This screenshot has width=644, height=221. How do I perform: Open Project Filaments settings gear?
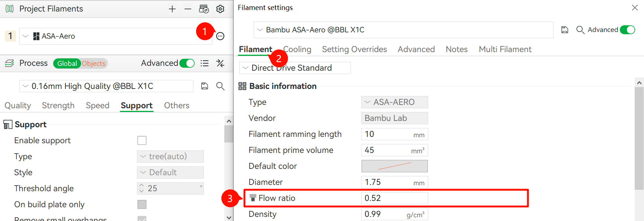[x=220, y=9]
